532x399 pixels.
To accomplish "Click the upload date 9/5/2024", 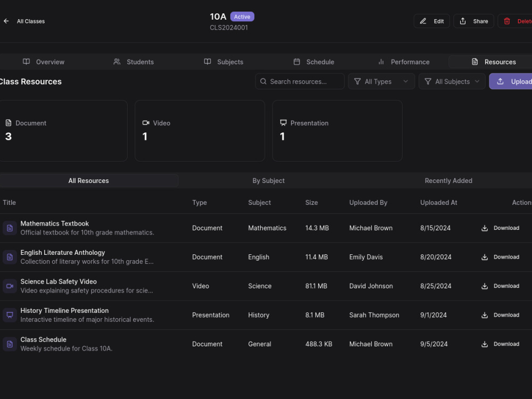I will pyautogui.click(x=434, y=344).
